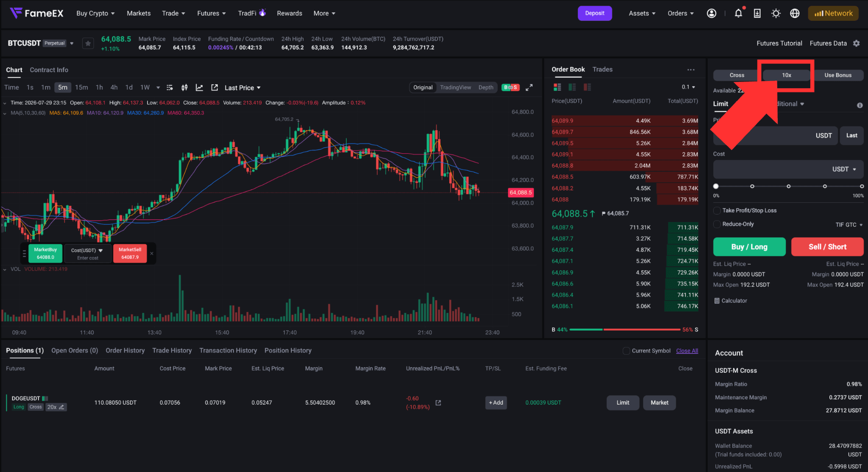Click the purple Deposit button
This screenshot has width=868, height=472.
click(x=595, y=13)
